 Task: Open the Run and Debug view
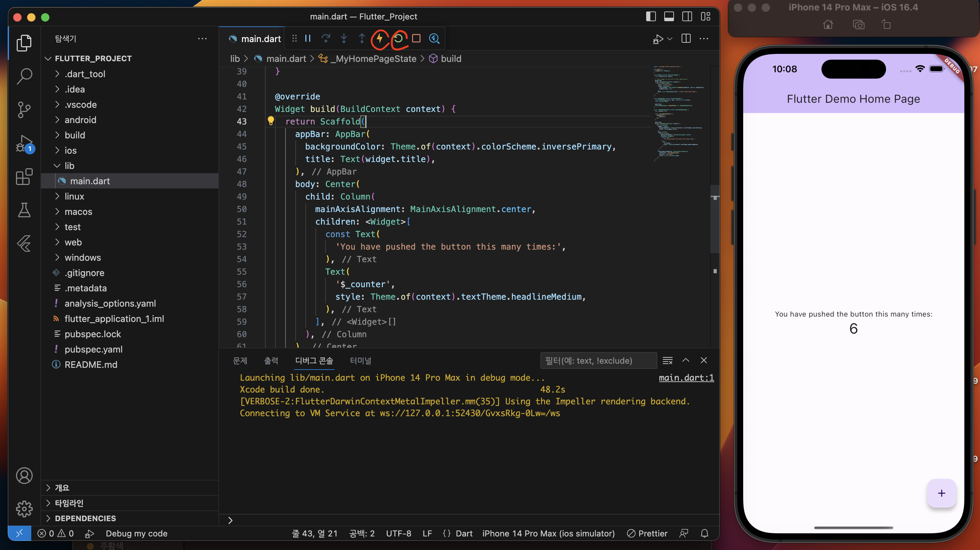click(24, 143)
